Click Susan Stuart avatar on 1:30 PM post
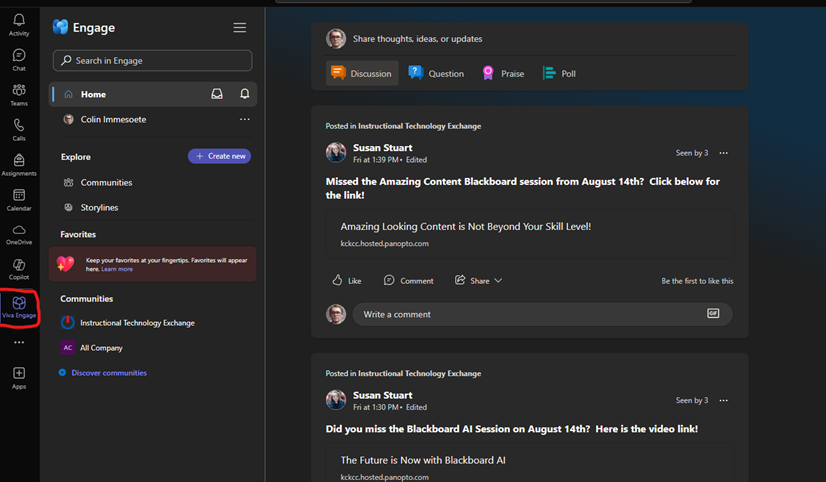The image size is (826, 482). (336, 400)
